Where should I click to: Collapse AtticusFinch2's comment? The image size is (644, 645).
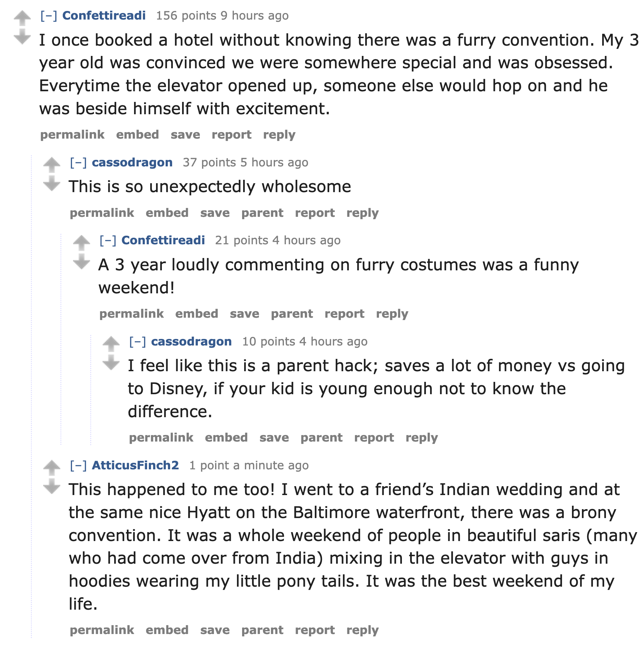coord(78,466)
